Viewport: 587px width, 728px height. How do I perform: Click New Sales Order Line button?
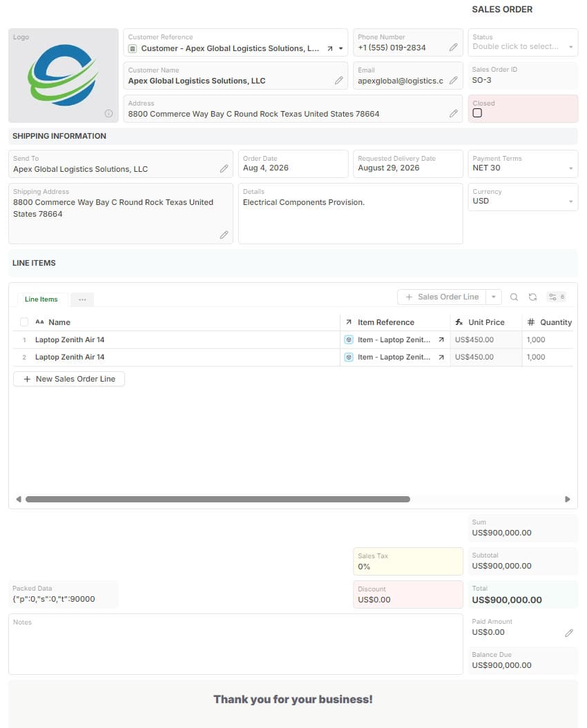pyautogui.click(x=69, y=379)
